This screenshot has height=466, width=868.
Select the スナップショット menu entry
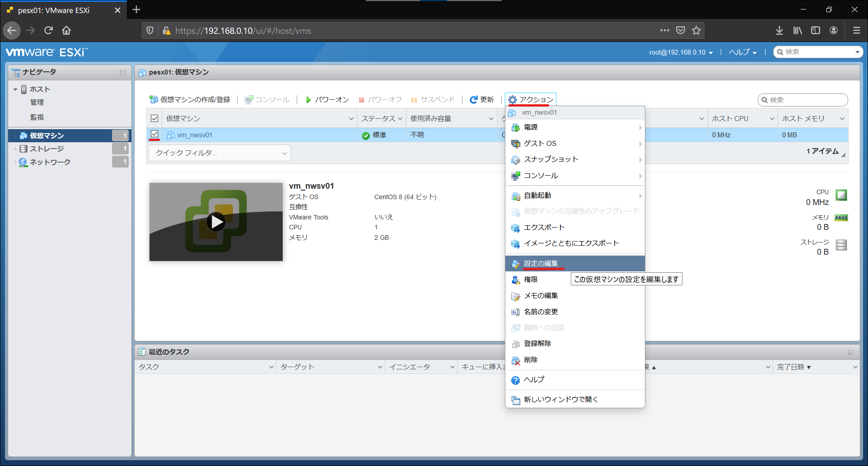[x=575, y=159]
